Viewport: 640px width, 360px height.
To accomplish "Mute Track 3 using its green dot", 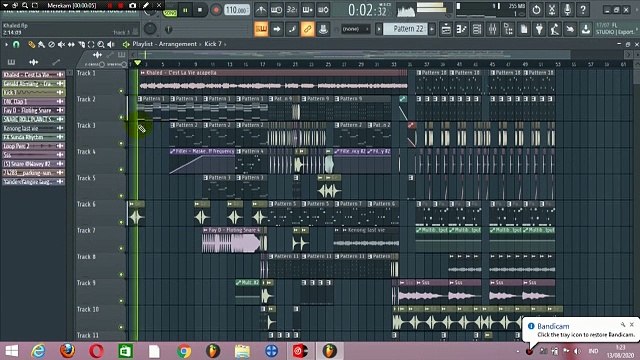I will pyautogui.click(x=121, y=143).
